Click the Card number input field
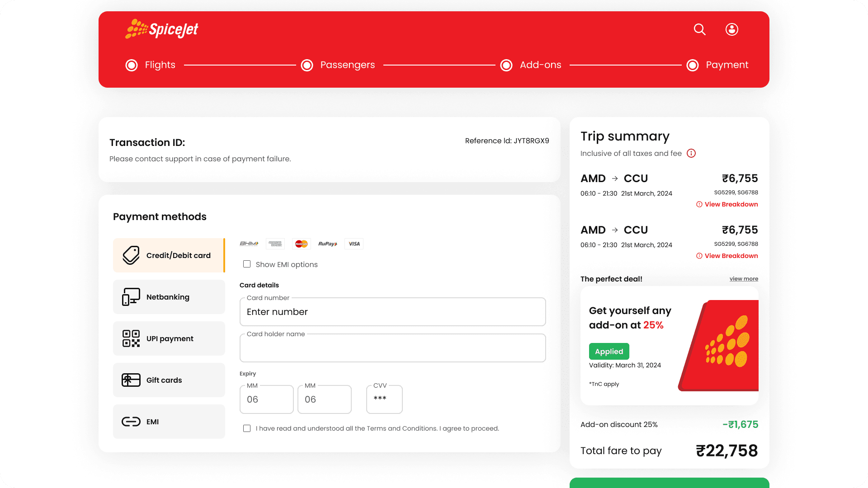 (392, 312)
